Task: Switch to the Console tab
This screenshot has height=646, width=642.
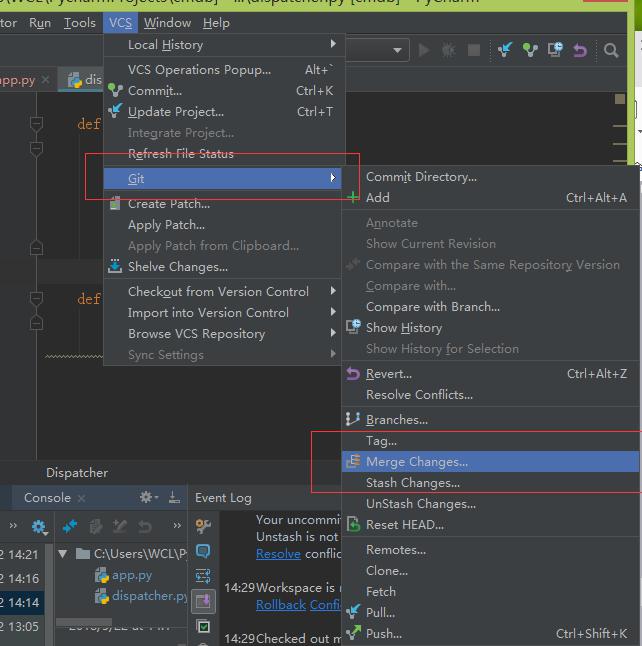Action: click(47, 498)
